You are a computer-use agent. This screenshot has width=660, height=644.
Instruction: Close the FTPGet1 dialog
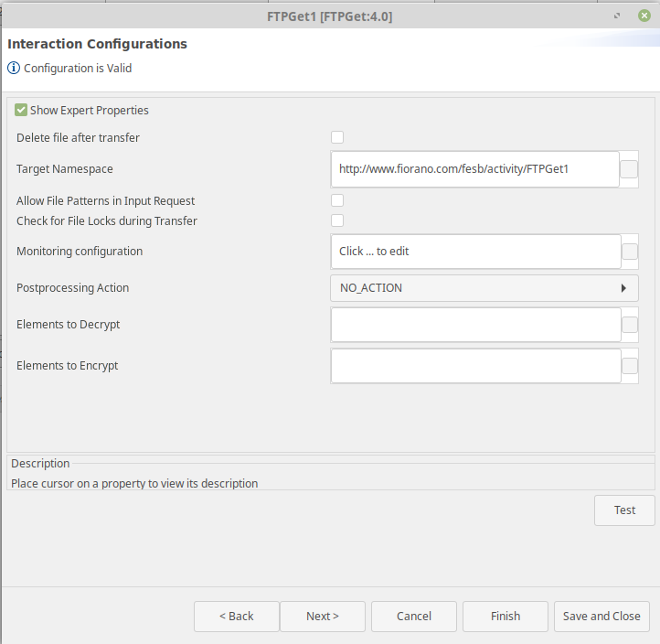point(644,16)
